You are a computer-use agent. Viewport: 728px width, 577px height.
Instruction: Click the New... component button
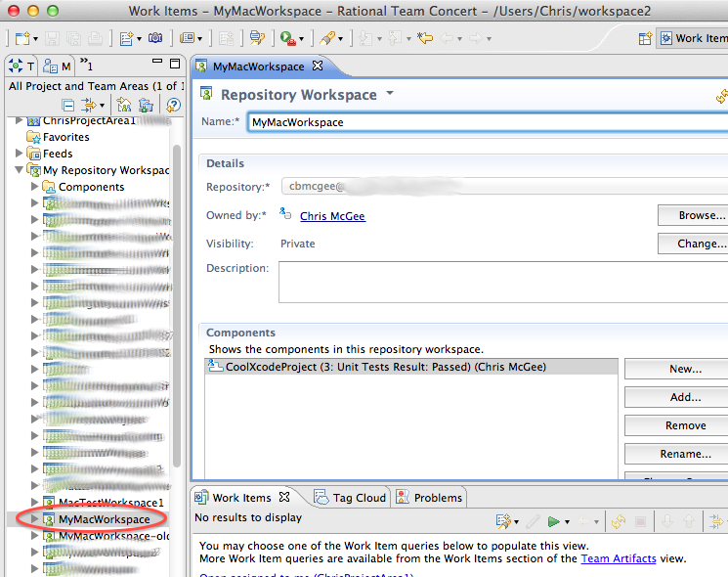(x=676, y=369)
